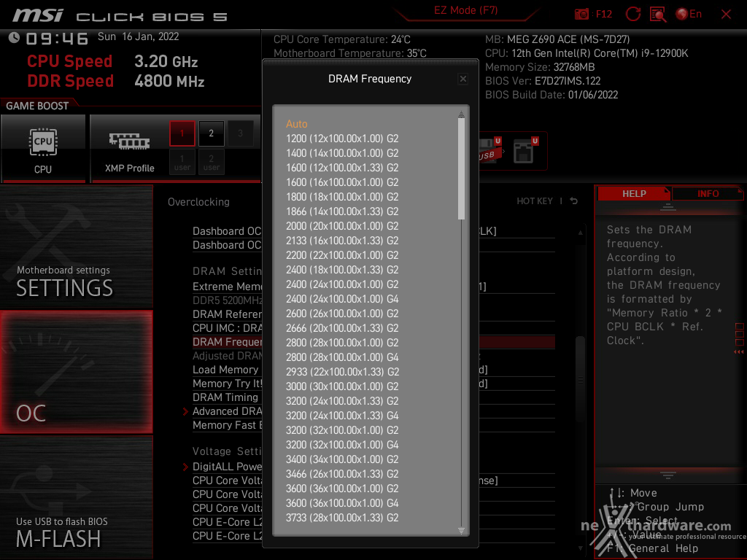Image resolution: width=747 pixels, height=560 pixels.
Task: Click the Extreme Memory Profile setting
Action: (228, 287)
